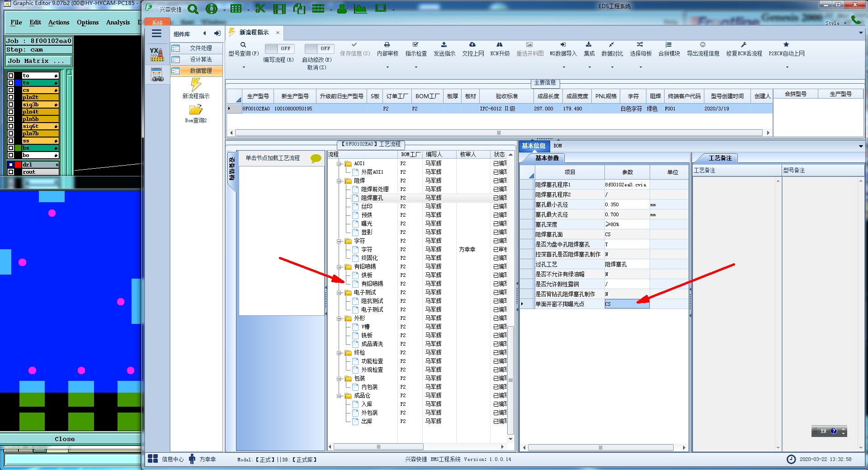Click the green table grid icon
This screenshot has width=868, height=470.
pos(236,9)
